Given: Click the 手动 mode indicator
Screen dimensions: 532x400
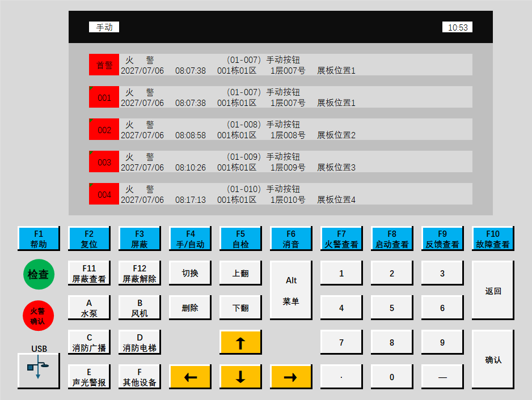Looking at the screenshot, I should point(104,27).
